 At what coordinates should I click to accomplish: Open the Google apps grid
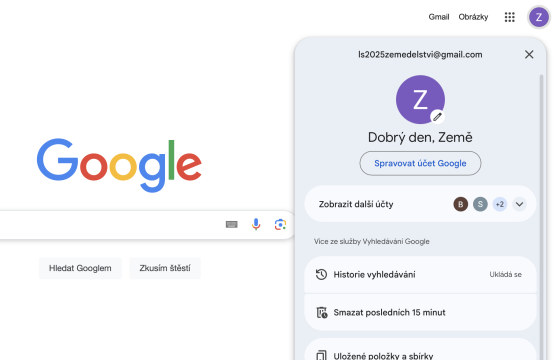click(x=510, y=17)
